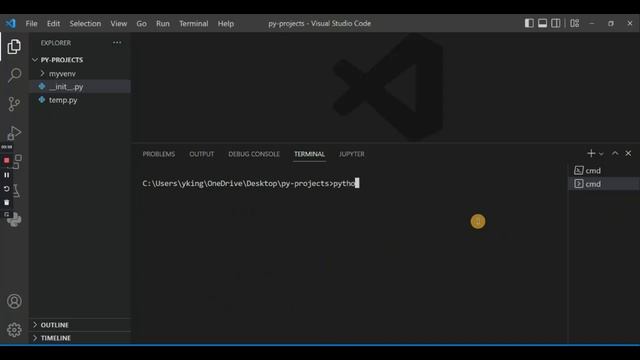640x360 pixels.
Task: Open the Terminal menu
Action: tap(193, 24)
